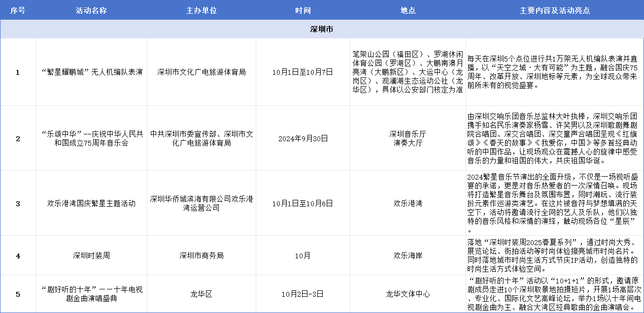Select the 欢乐海岸 location cell
The height and width of the screenshot is (313, 644).
[407, 255]
